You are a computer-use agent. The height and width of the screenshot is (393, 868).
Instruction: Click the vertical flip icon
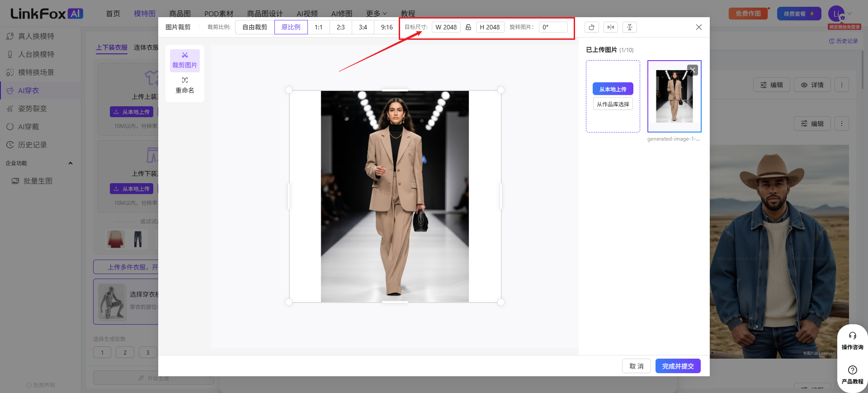click(630, 27)
